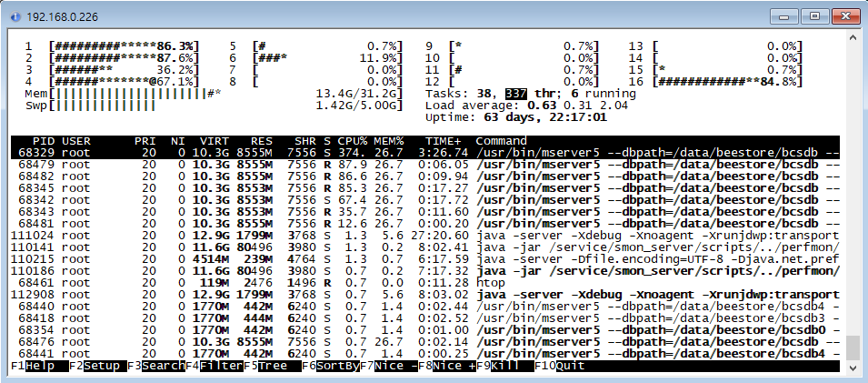The image size is (868, 383).
Task: Click the PuTTY icon in the title bar
Action: coord(16,17)
